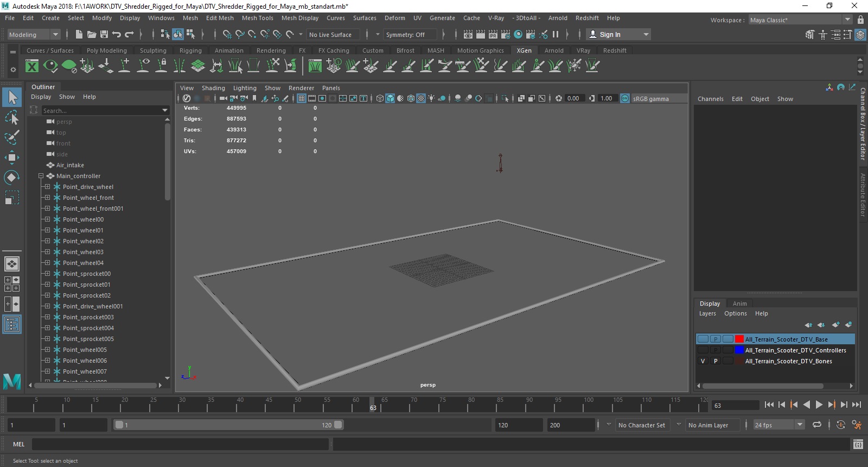Play animation forward button
868x467 pixels.
[819, 405]
